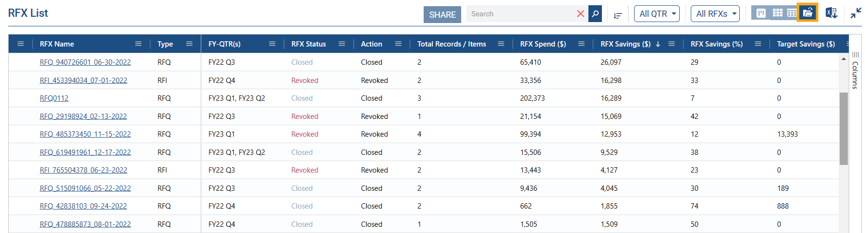Open the RFQ0112 link
The width and height of the screenshot is (868, 233).
[x=54, y=98]
